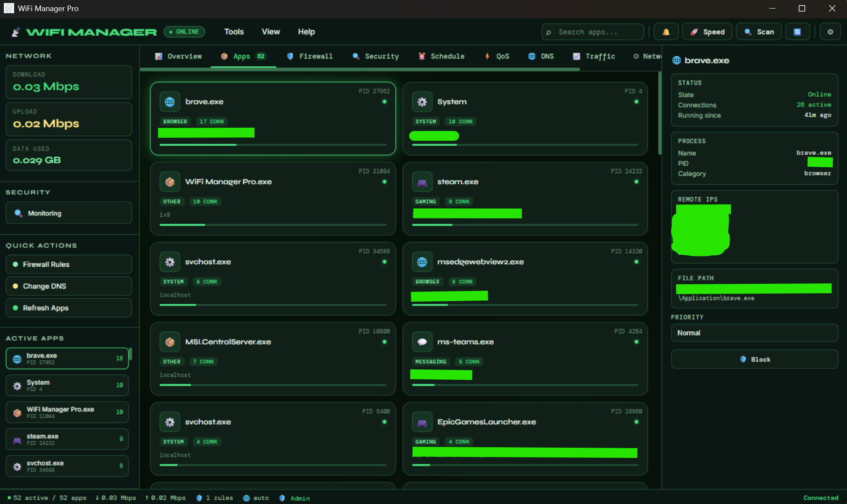The height and width of the screenshot is (504, 847).
Task: Open the View menu
Action: [x=270, y=32]
